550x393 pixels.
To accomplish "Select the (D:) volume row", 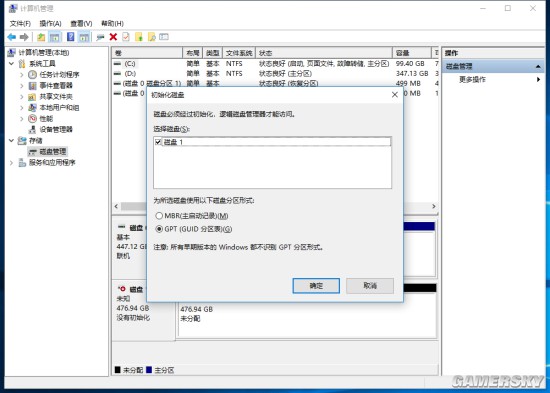I will (275, 73).
